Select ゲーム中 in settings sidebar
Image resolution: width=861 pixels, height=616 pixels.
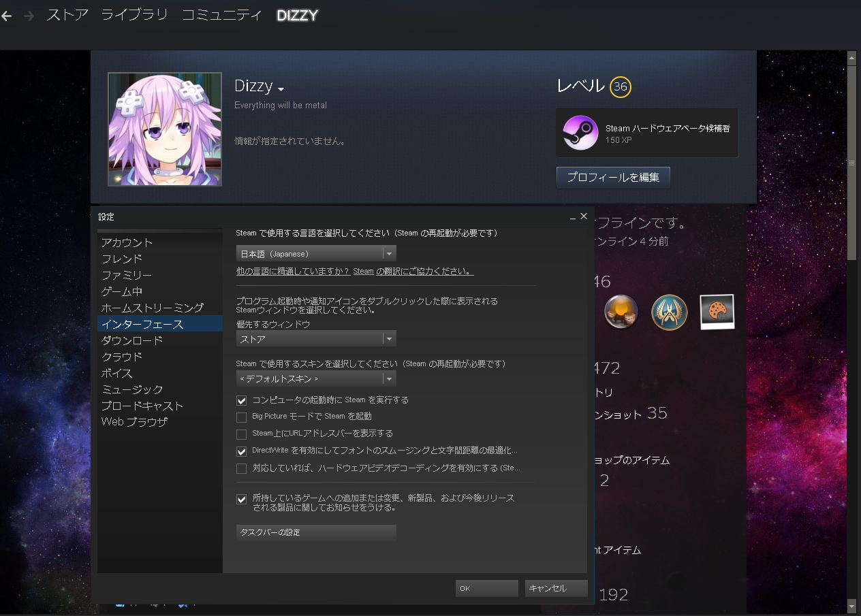point(160,291)
